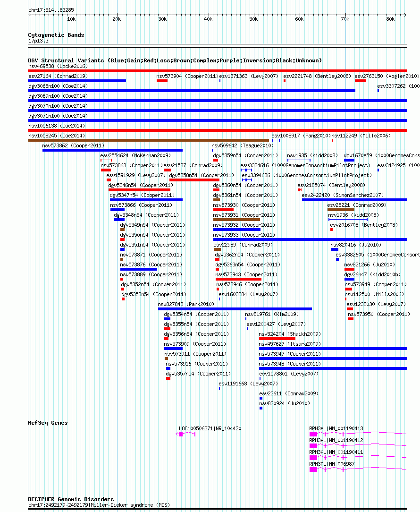This screenshot has width=420, height=512.
Task: Click the blue nsv827848 gain bar
Action: coord(235,309)
